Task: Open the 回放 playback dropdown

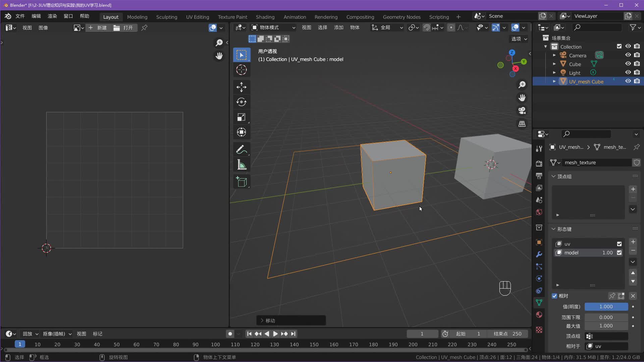Action: coord(30,334)
